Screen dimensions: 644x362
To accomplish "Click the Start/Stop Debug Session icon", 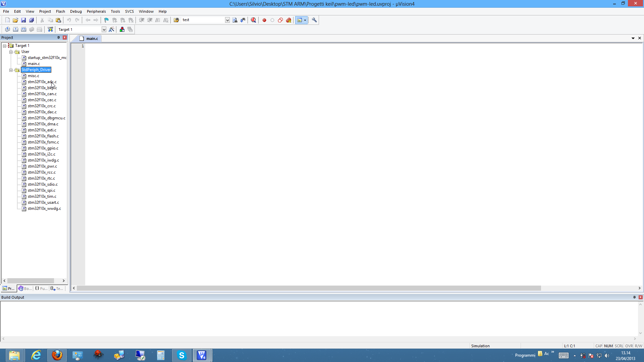I will pos(253,20).
